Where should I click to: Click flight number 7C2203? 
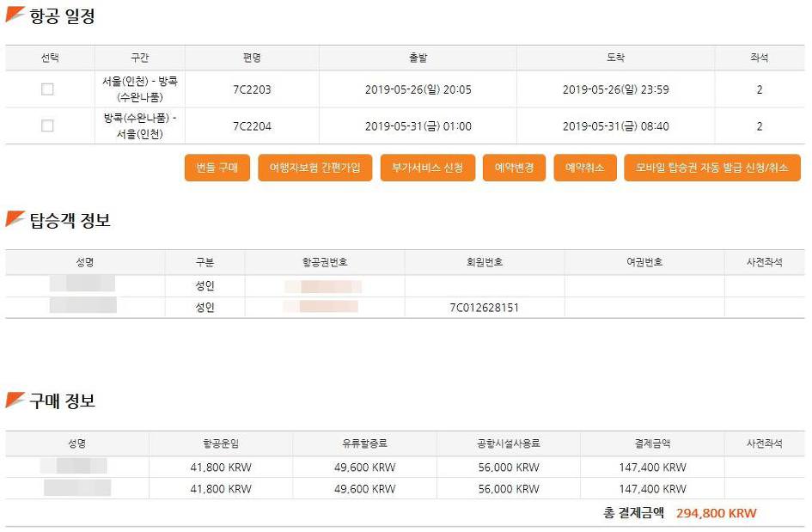252,89
